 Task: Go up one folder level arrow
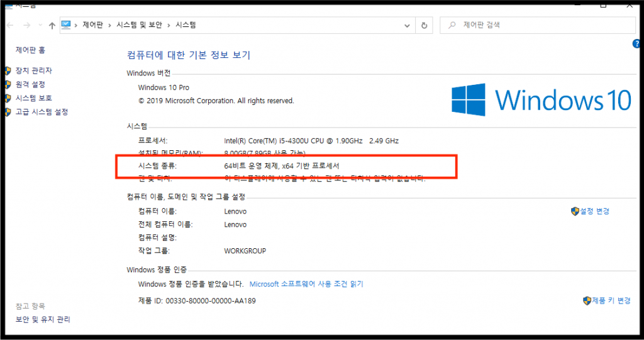coord(52,26)
